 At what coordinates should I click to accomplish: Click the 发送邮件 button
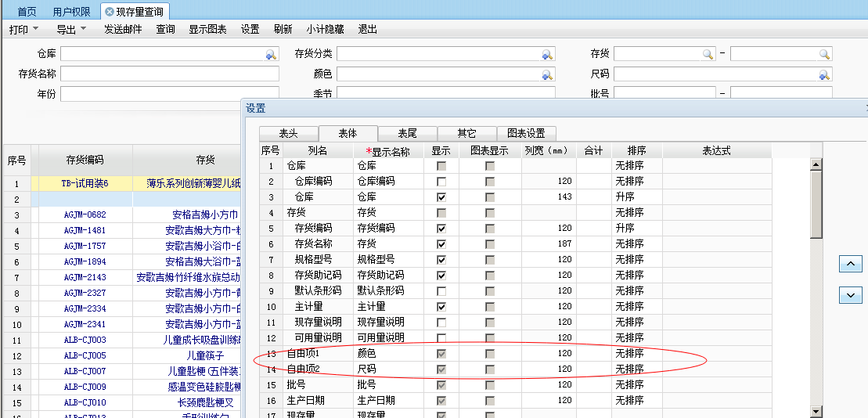pos(123,30)
